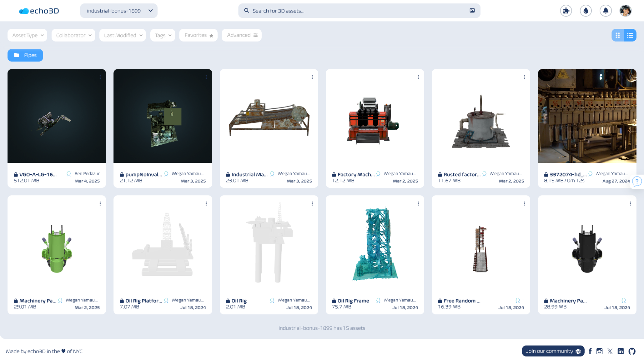644x362 pixels.
Task: Open the Pipes folder
Action: click(25, 55)
